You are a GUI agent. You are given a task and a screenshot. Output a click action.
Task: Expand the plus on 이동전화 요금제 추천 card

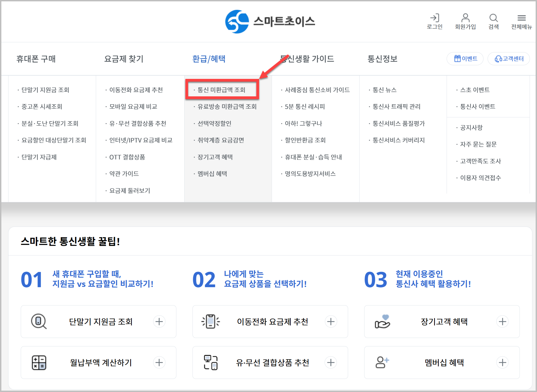331,322
